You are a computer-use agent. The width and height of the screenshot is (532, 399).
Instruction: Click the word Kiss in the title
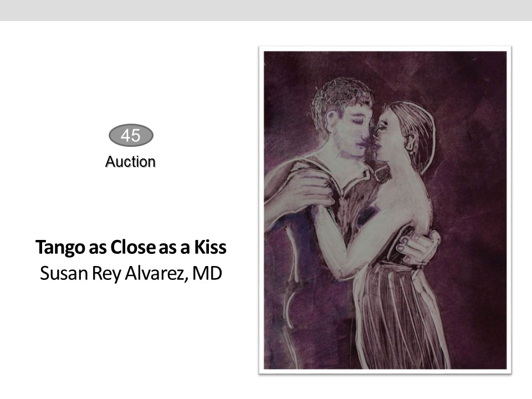(x=210, y=247)
